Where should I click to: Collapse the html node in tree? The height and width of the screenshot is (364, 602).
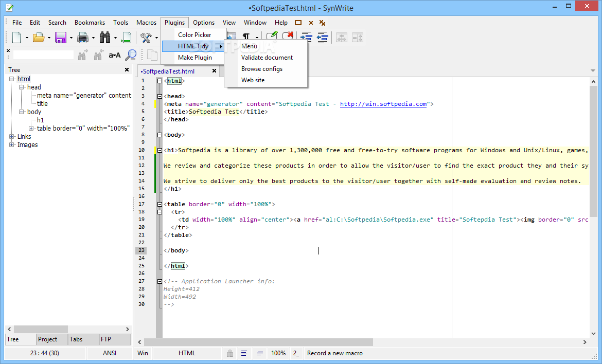[x=11, y=79]
